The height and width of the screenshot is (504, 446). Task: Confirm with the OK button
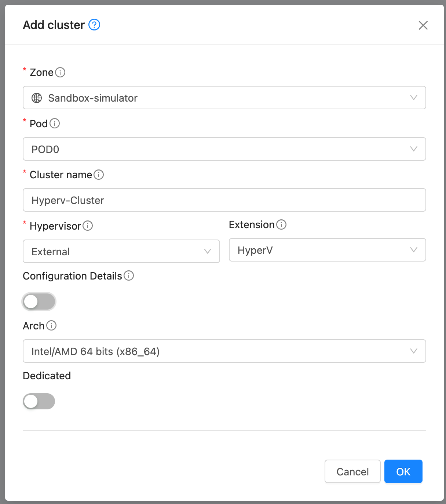point(403,471)
